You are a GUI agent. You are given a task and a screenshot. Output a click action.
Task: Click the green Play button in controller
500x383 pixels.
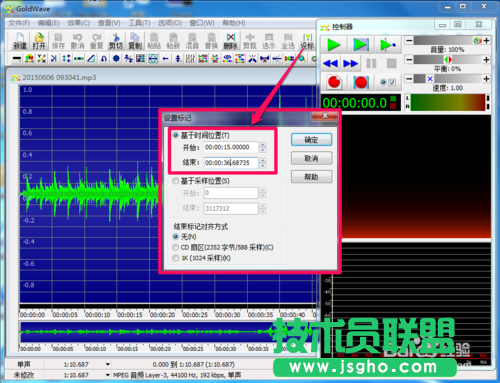[334, 44]
